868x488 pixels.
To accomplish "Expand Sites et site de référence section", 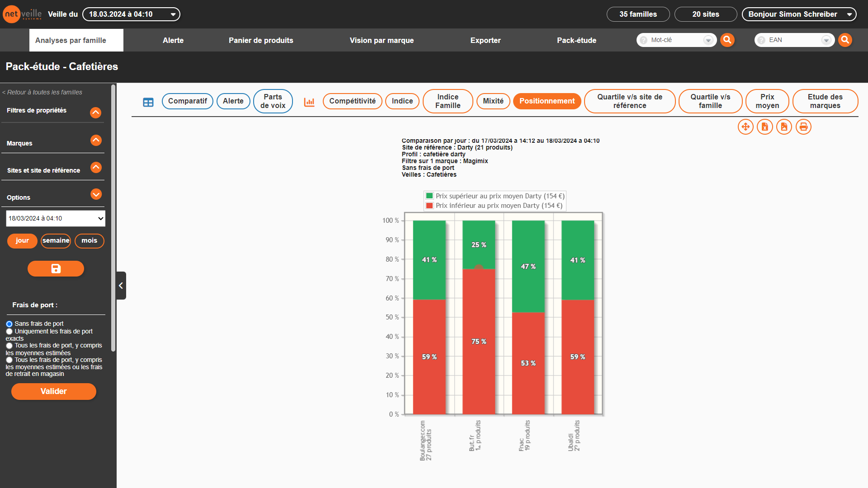I will click(96, 167).
